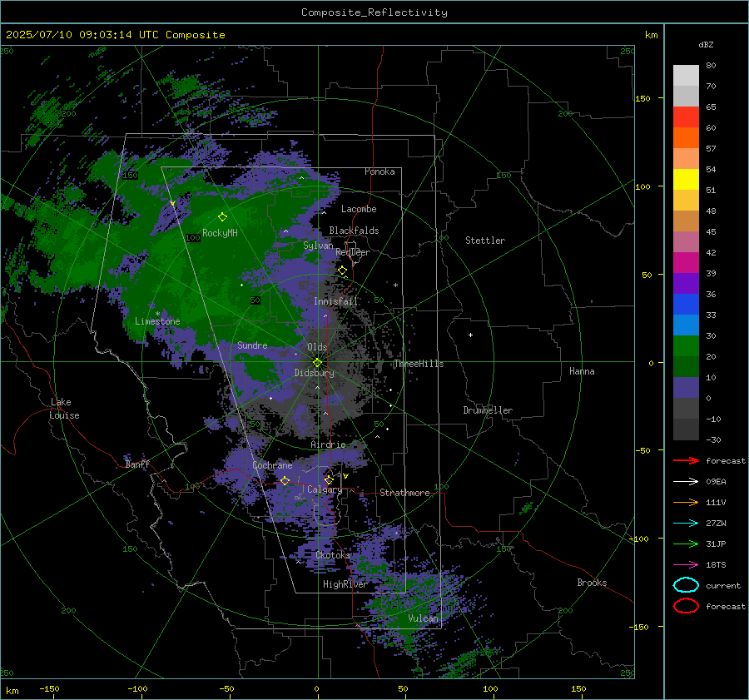This screenshot has height=700, width=749.
Task: Click the orange 111V arrow in legend
Action: [x=686, y=502]
